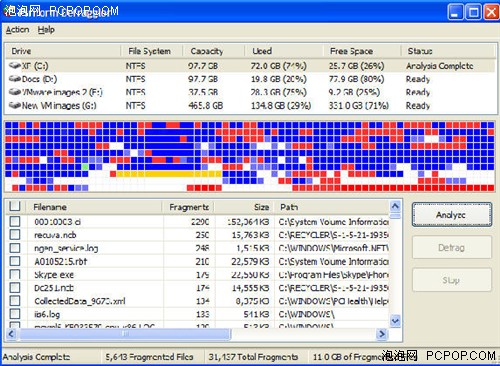Click the Fragmented Files count in status bar
500x366 pixels.
click(x=149, y=357)
